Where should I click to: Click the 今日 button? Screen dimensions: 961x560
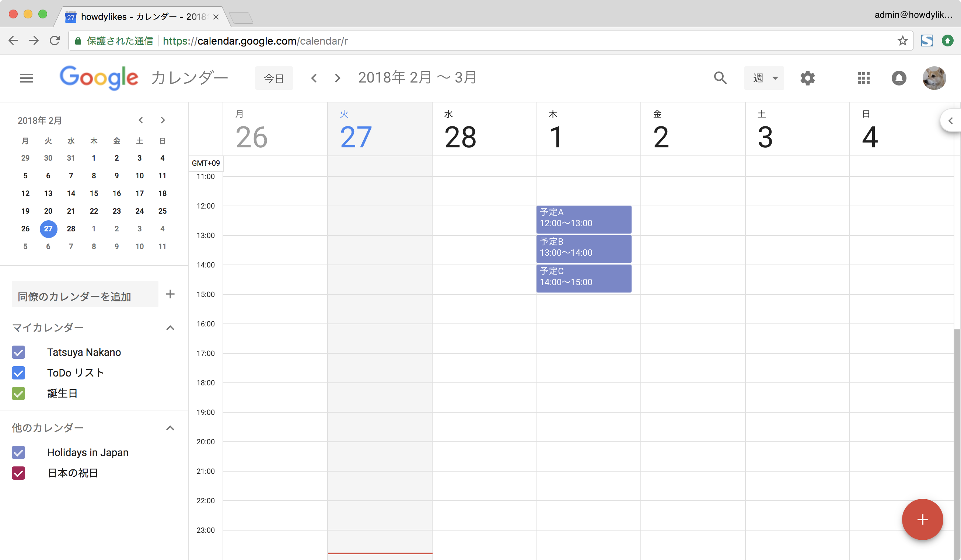[274, 78]
